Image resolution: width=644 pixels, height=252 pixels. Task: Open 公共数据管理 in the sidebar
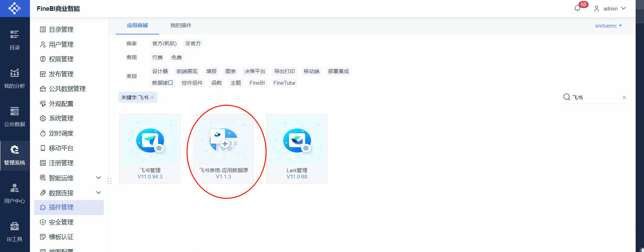pos(69,89)
